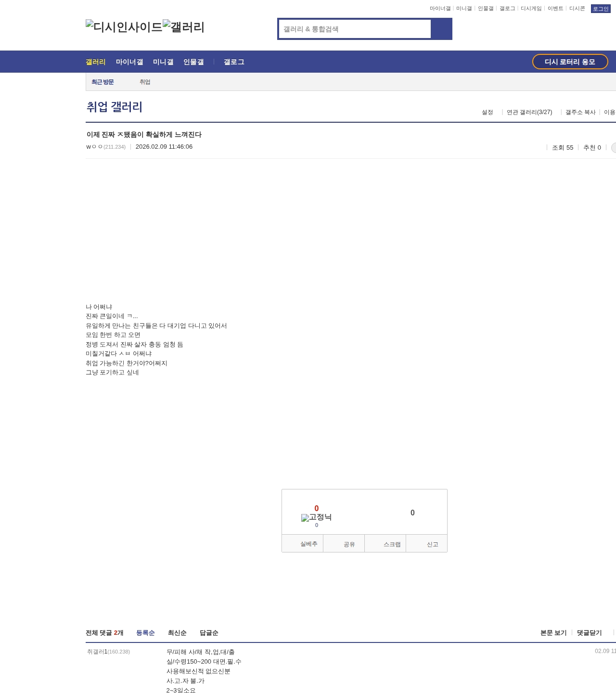Click the 로그인 button
Image resolution: width=616 pixels, height=693 pixels.
pos(601,9)
